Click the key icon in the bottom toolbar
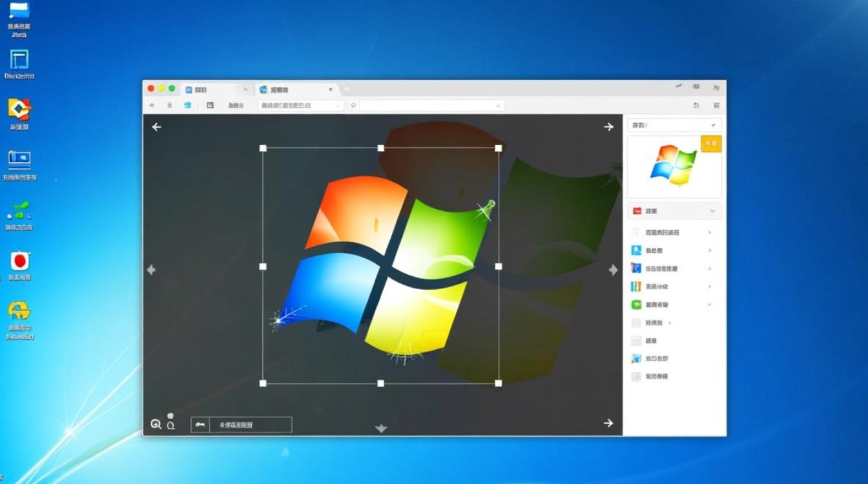Image resolution: width=868 pixels, height=484 pixels. coord(200,425)
